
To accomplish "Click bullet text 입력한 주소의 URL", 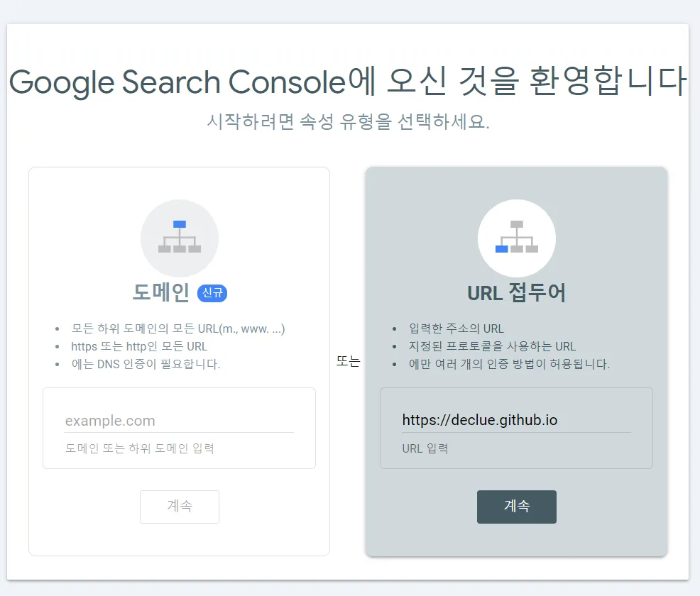I will tap(456, 329).
